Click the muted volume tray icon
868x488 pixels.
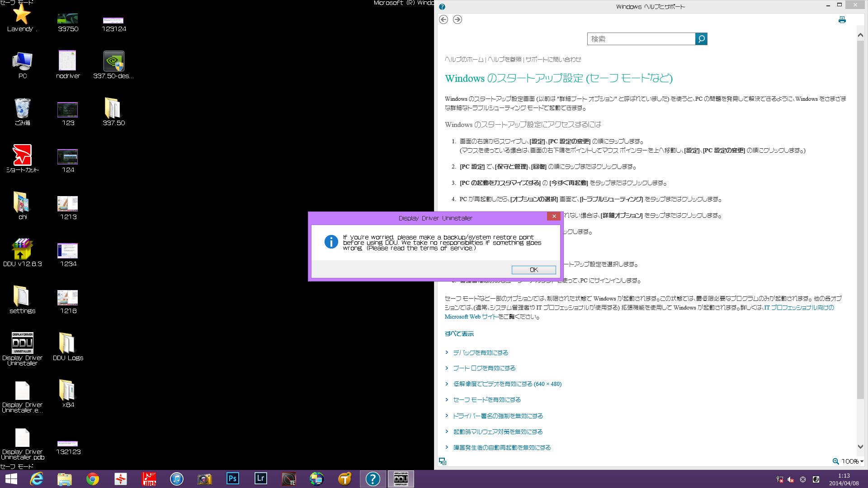791,479
